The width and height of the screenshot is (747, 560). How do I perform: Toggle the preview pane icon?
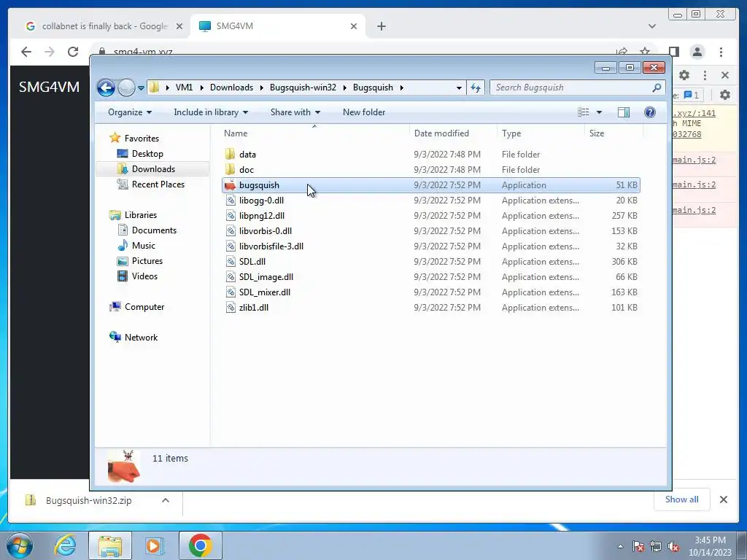point(624,112)
